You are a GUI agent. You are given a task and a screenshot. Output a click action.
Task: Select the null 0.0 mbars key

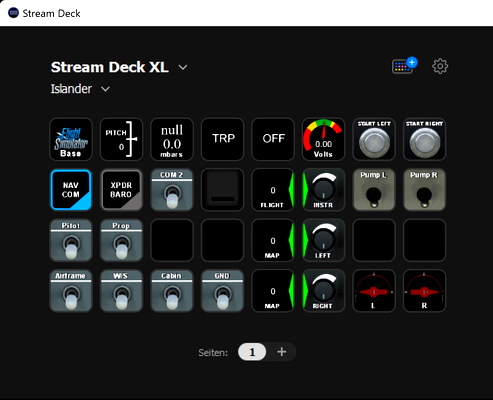[x=172, y=139]
